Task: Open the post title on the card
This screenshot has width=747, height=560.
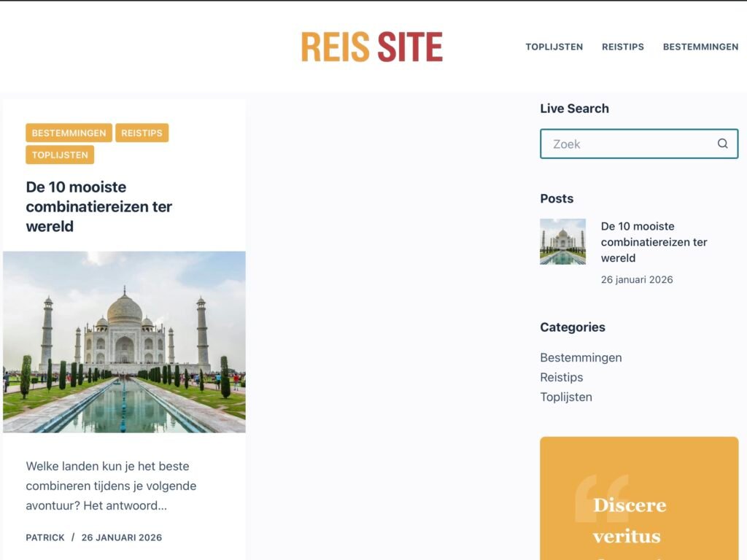Action: [98, 206]
